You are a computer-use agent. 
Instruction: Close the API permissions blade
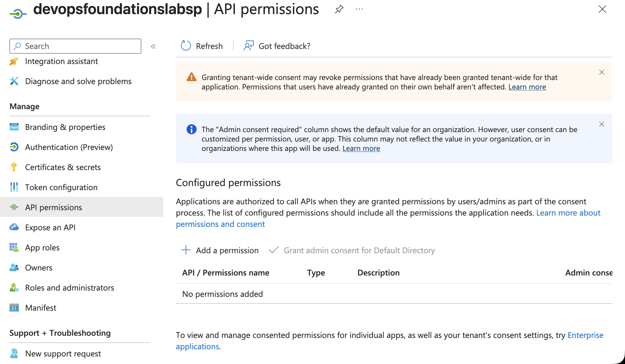pyautogui.click(x=602, y=9)
